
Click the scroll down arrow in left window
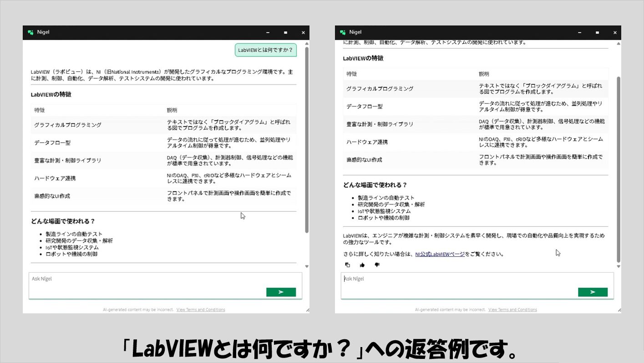point(306,266)
